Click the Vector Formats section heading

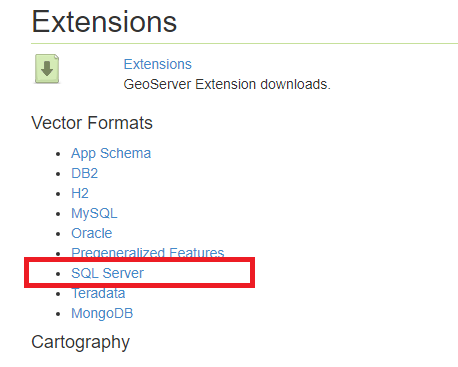coord(92,123)
